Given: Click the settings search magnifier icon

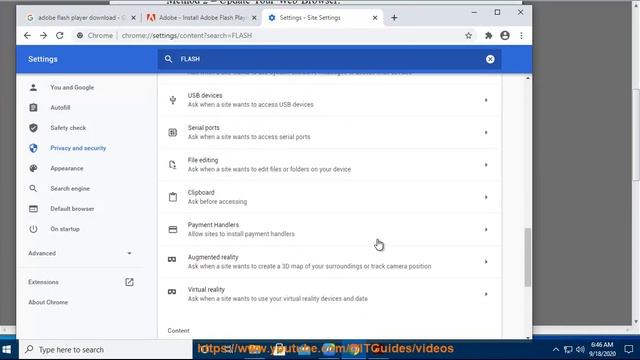Looking at the screenshot, I should pyautogui.click(x=168, y=59).
